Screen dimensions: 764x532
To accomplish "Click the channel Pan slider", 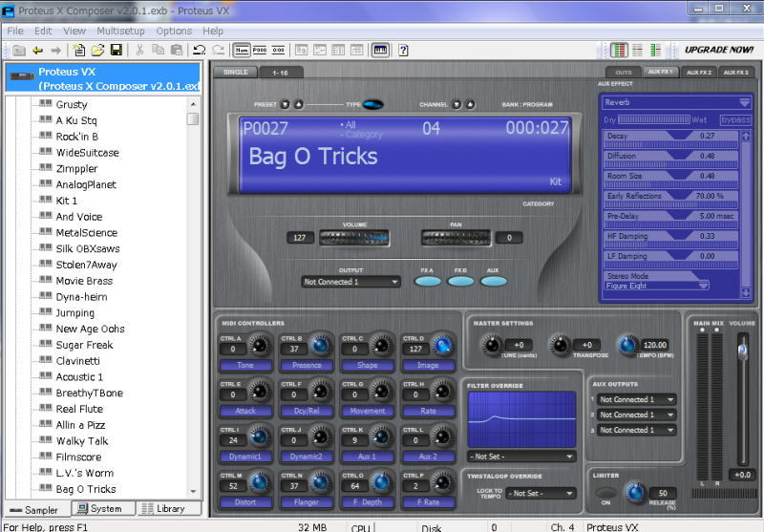I will pyautogui.click(x=456, y=238).
